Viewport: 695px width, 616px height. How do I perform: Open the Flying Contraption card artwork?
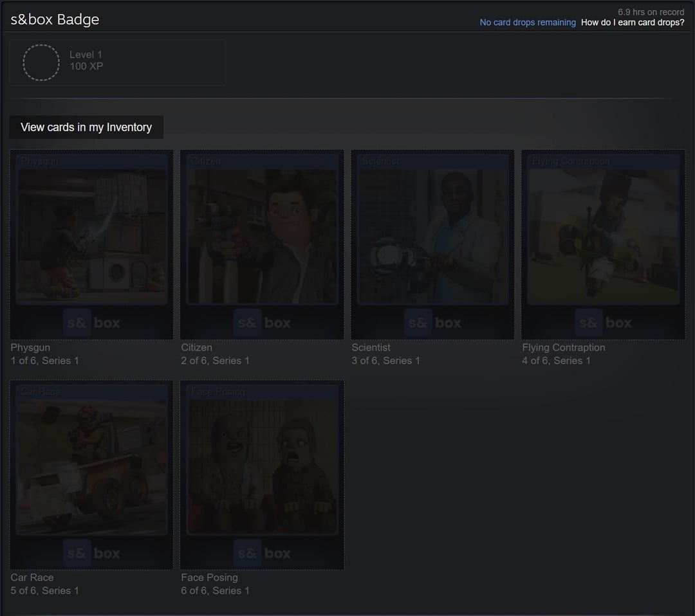(x=603, y=236)
